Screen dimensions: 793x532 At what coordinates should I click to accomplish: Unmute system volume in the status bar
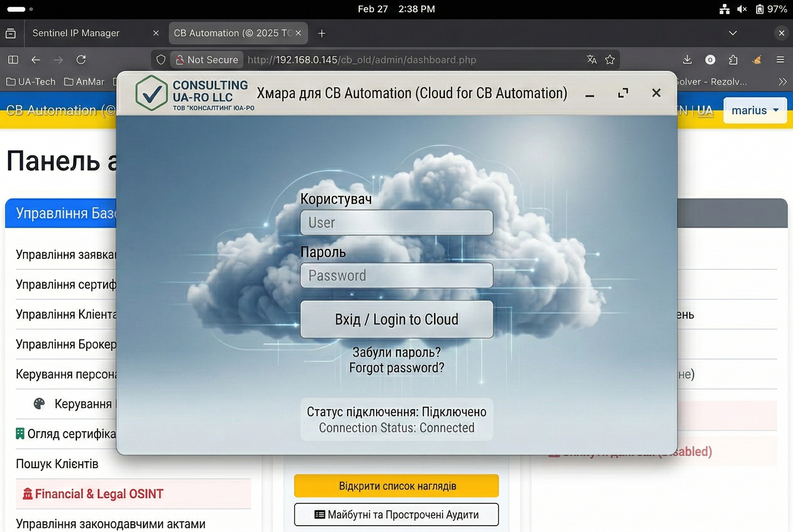pyautogui.click(x=742, y=9)
